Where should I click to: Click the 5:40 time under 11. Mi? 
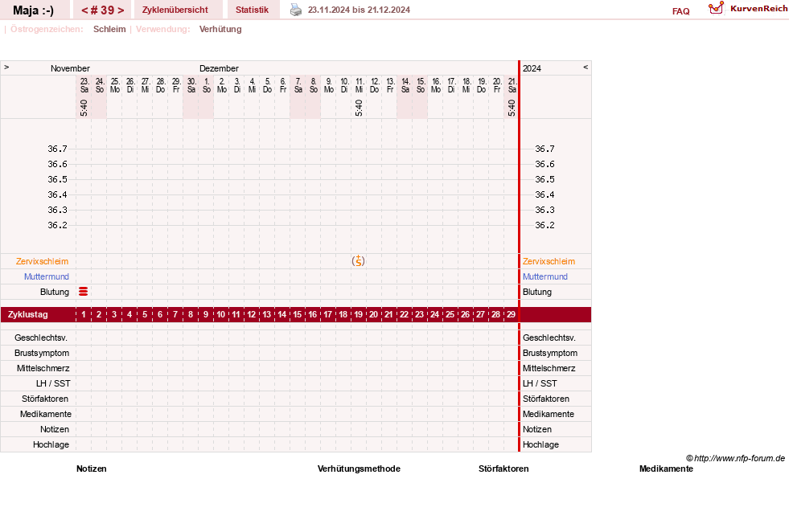(359, 108)
